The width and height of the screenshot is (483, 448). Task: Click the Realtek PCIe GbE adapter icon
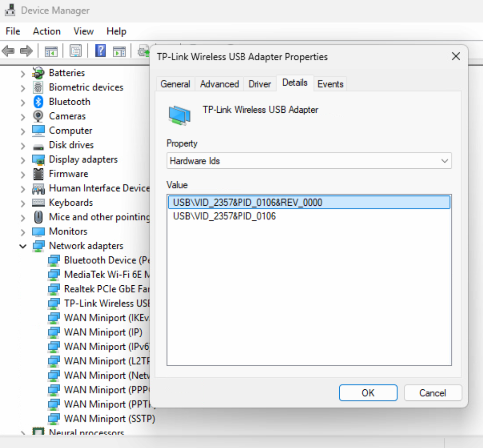pos(54,289)
